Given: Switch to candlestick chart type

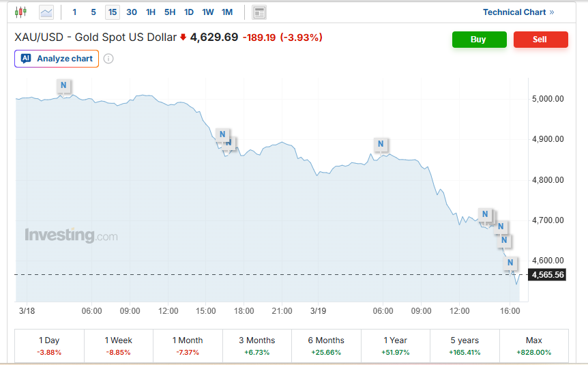Looking at the screenshot, I should 21,12.
